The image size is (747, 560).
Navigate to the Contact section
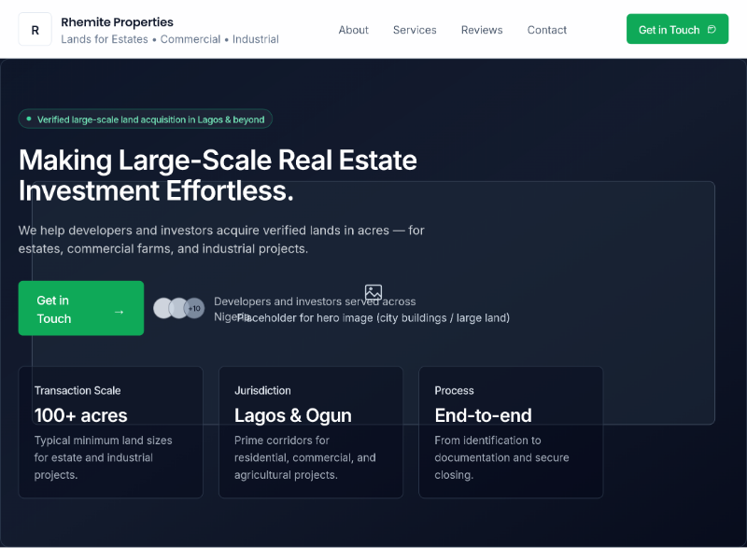tap(546, 30)
